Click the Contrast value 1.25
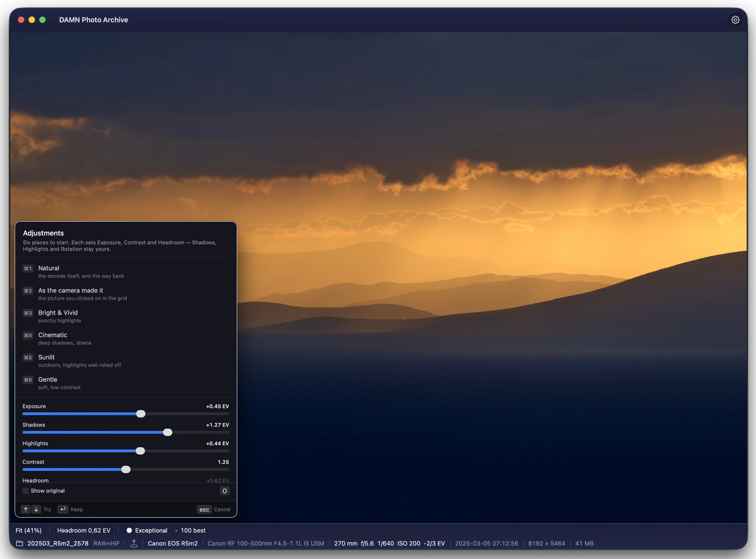 (223, 462)
